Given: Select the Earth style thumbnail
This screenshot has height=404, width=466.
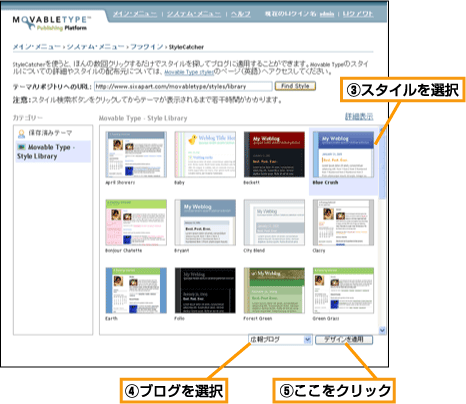Looking at the screenshot, I should coord(136,290).
